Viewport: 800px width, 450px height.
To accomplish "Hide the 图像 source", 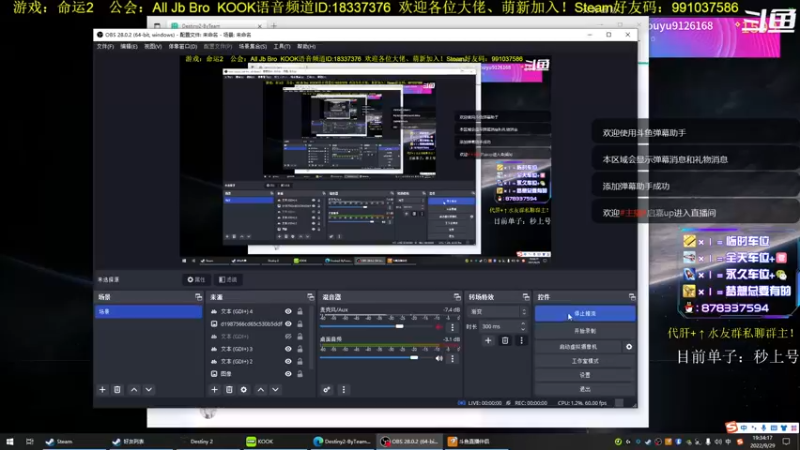I will [288, 374].
